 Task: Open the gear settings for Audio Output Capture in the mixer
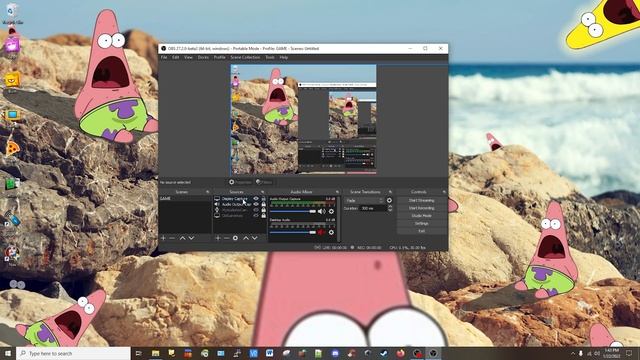(x=331, y=211)
